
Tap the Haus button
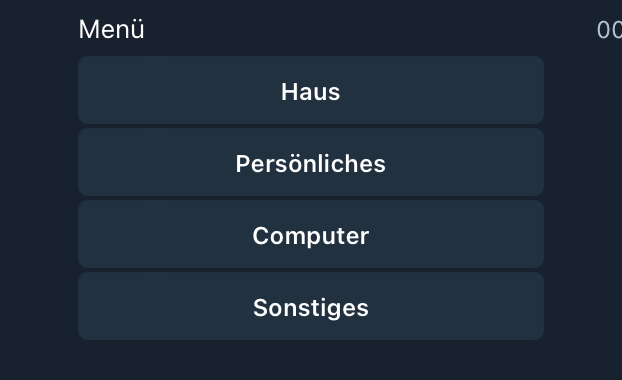point(311,90)
